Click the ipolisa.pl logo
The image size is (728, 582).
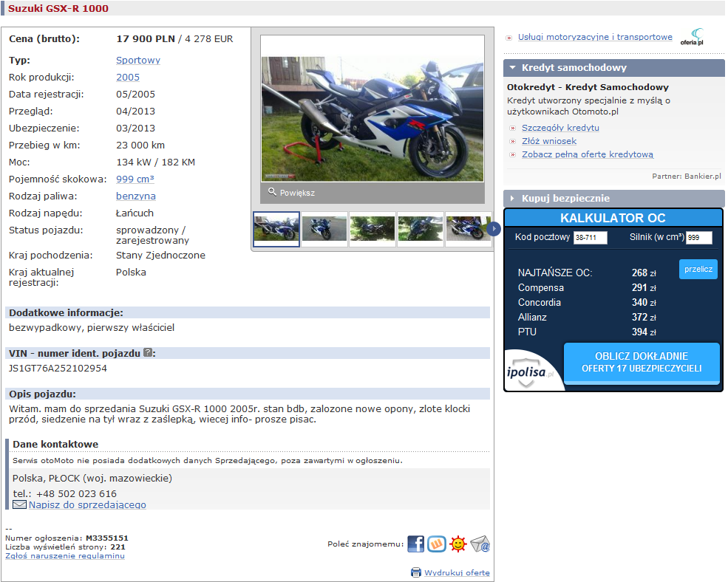tap(531, 372)
